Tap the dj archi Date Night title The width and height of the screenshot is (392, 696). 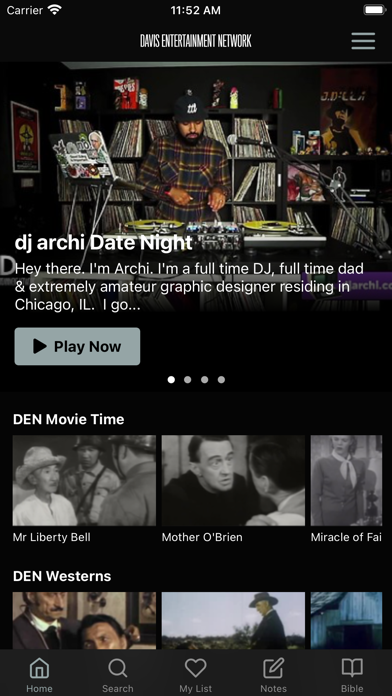103,243
